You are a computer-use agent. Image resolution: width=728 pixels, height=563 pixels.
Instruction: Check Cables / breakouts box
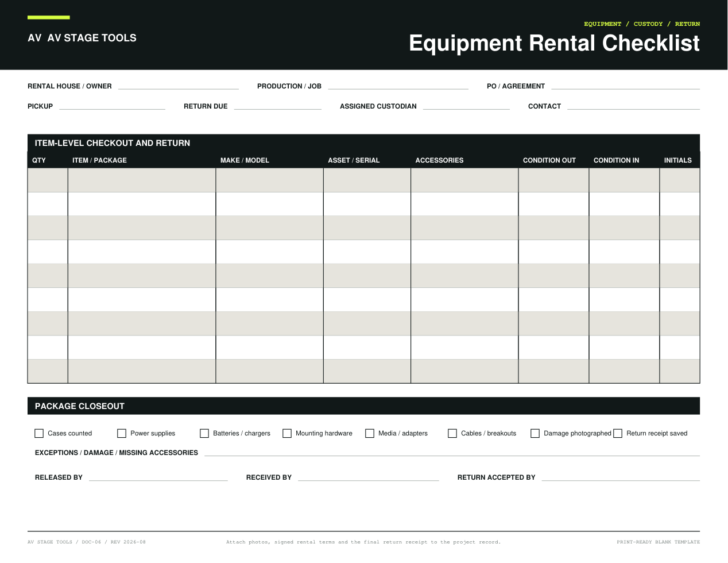(x=452, y=433)
